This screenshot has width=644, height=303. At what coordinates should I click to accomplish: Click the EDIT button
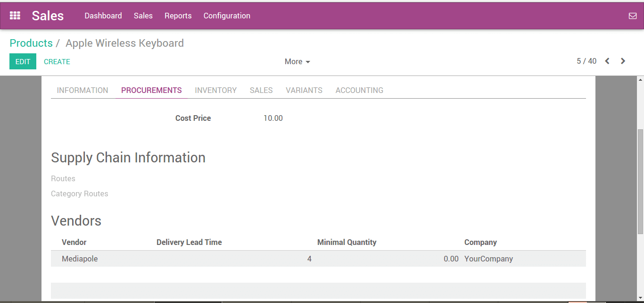click(x=23, y=61)
